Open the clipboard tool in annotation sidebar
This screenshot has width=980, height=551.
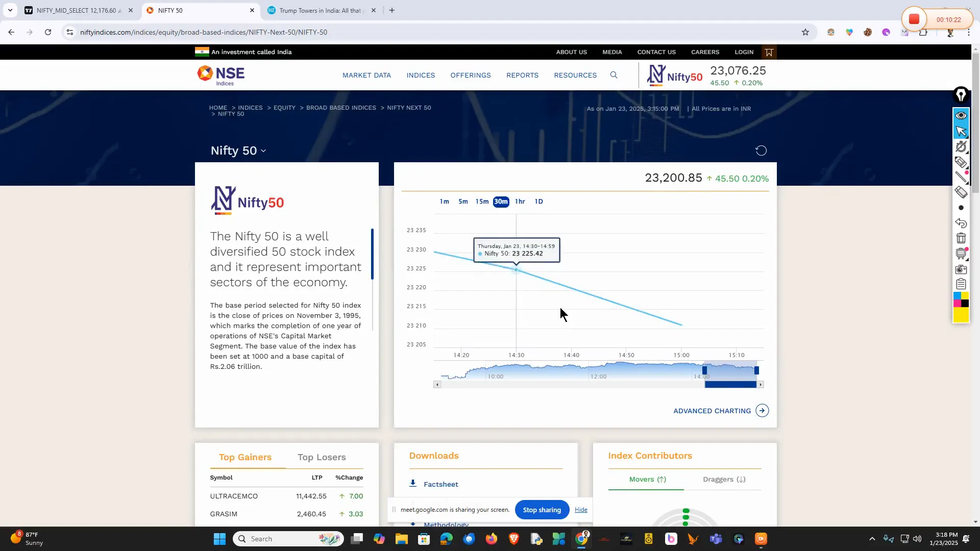click(962, 284)
